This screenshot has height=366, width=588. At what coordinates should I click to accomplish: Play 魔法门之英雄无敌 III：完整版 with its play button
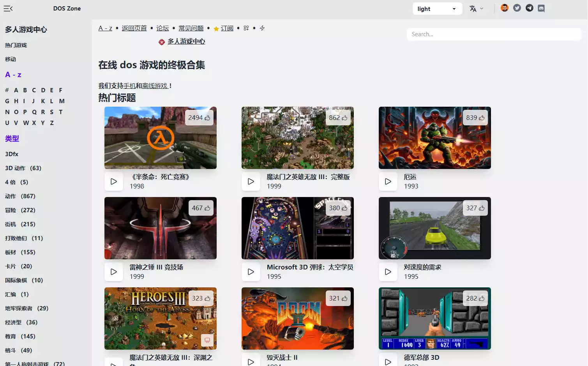[x=251, y=181]
